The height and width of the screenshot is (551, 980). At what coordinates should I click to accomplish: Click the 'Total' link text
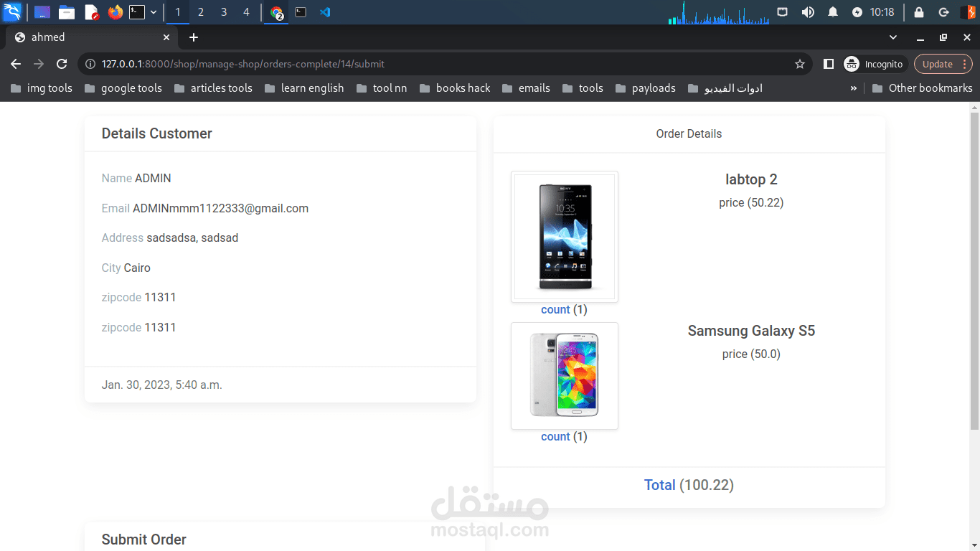click(660, 485)
